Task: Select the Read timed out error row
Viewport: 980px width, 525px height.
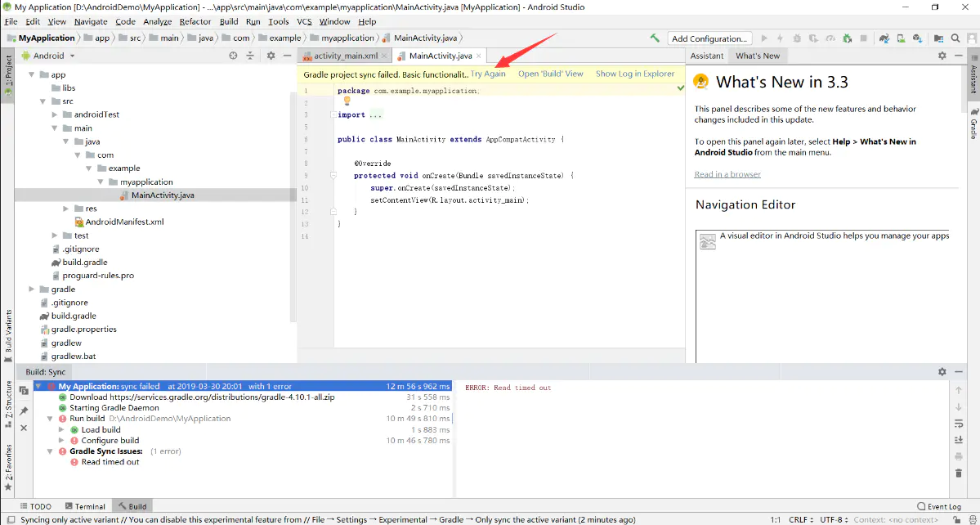Action: [110, 462]
